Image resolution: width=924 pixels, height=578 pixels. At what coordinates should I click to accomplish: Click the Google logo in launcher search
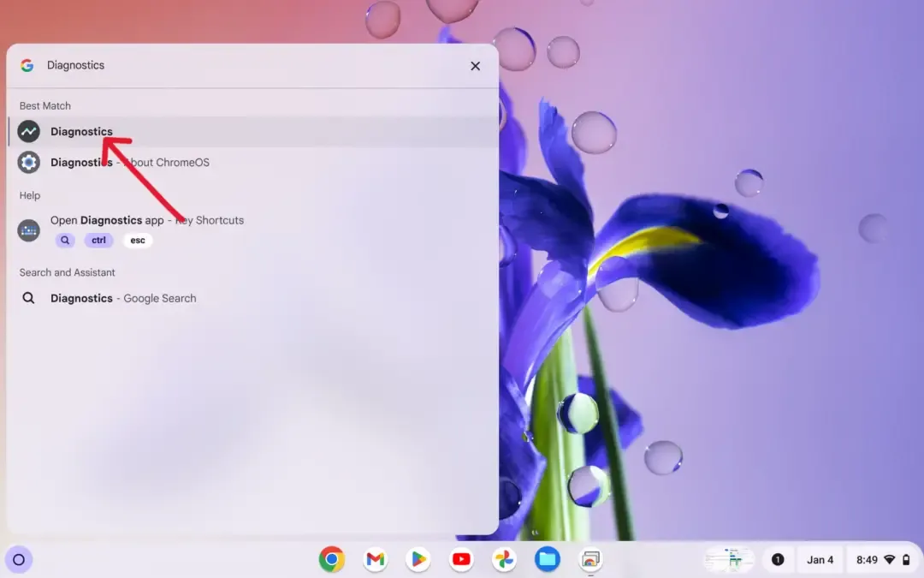click(x=27, y=65)
